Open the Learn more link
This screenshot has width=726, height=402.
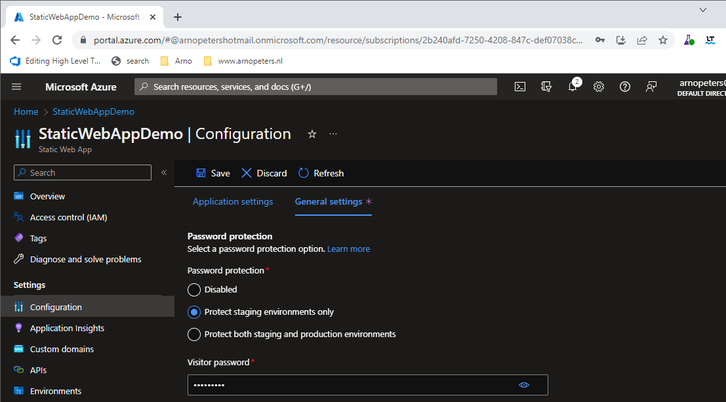click(x=349, y=249)
